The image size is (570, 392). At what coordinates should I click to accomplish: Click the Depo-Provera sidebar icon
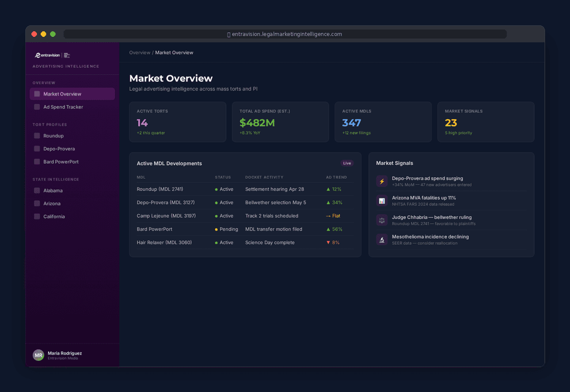point(37,149)
